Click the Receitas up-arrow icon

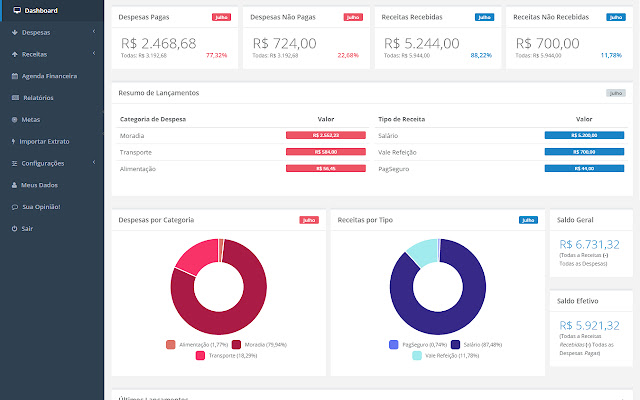point(15,54)
